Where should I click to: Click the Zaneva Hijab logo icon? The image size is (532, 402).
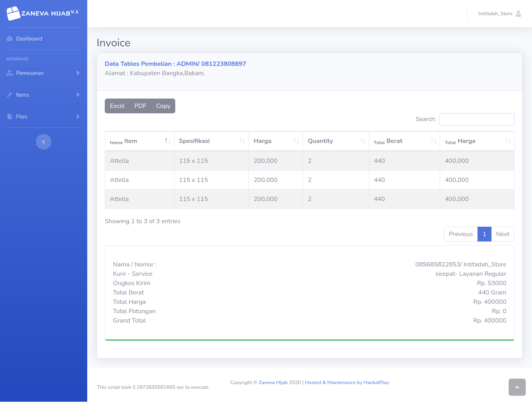(x=13, y=13)
